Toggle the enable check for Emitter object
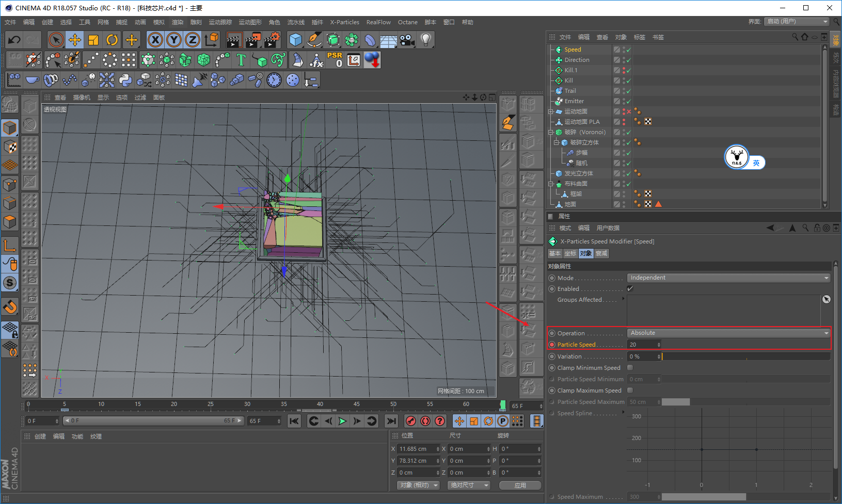This screenshot has width=842, height=504. pos(628,102)
